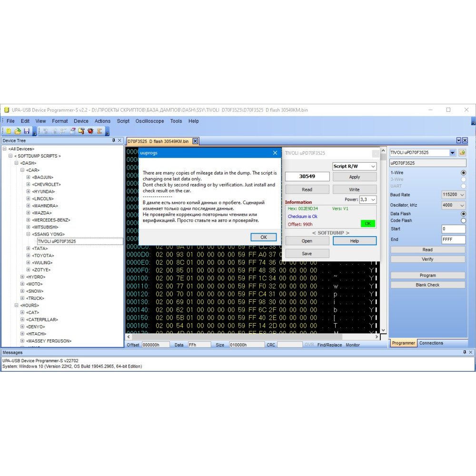Click OK in the uuprogs dialog
The height and width of the screenshot is (476, 476).
[264, 237]
